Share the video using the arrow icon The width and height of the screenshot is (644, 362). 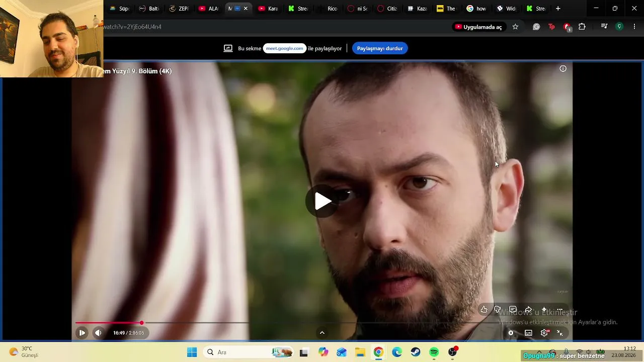[x=528, y=310]
